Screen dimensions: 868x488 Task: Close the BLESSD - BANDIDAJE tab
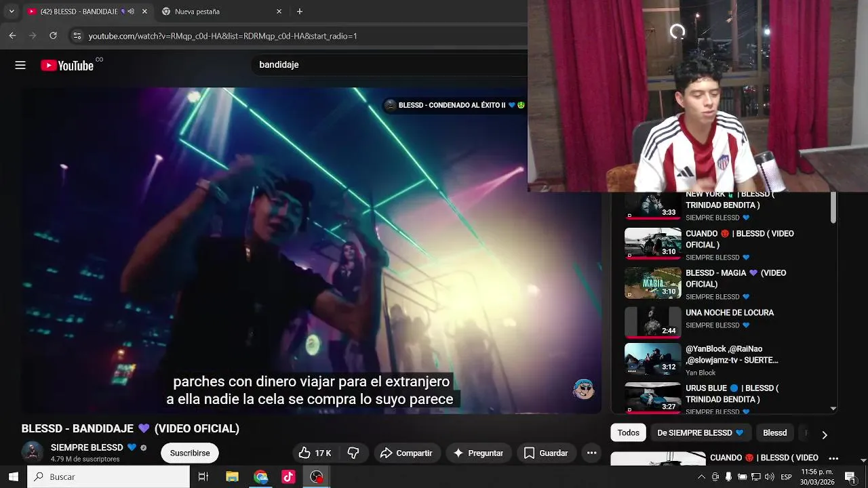[144, 12]
